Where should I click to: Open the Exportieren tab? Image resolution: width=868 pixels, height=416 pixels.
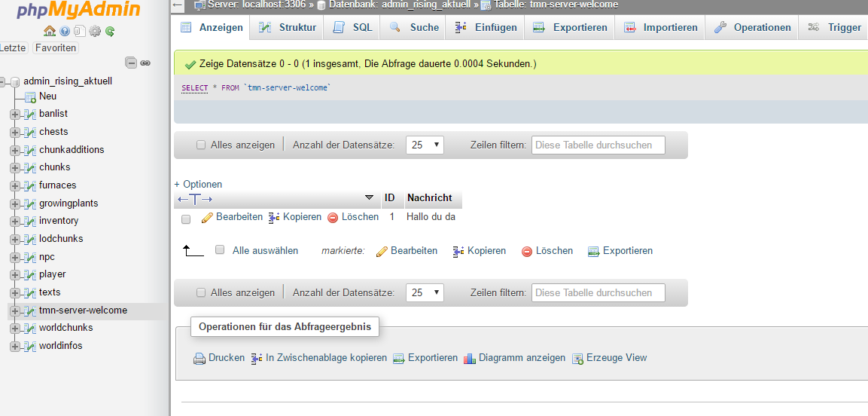click(x=571, y=27)
